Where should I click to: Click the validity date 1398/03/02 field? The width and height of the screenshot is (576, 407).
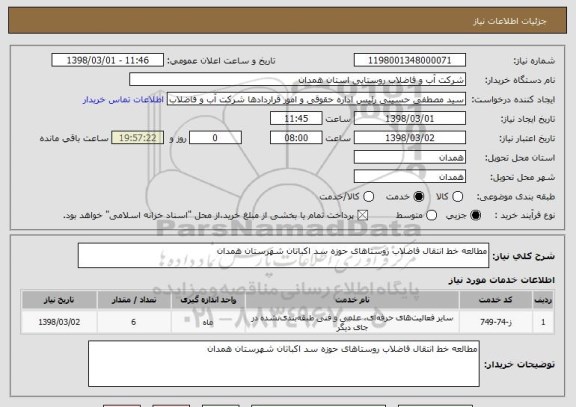point(410,138)
